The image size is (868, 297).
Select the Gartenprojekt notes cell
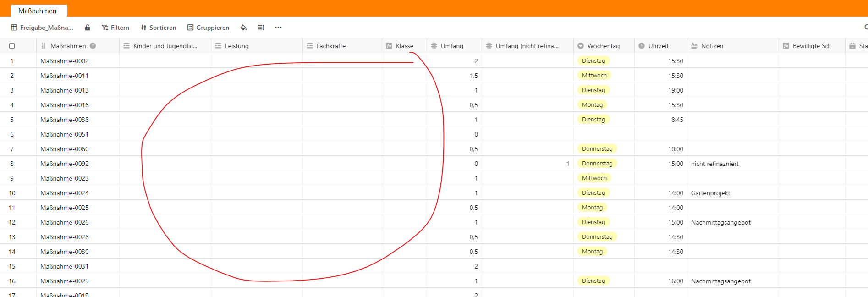click(732, 193)
